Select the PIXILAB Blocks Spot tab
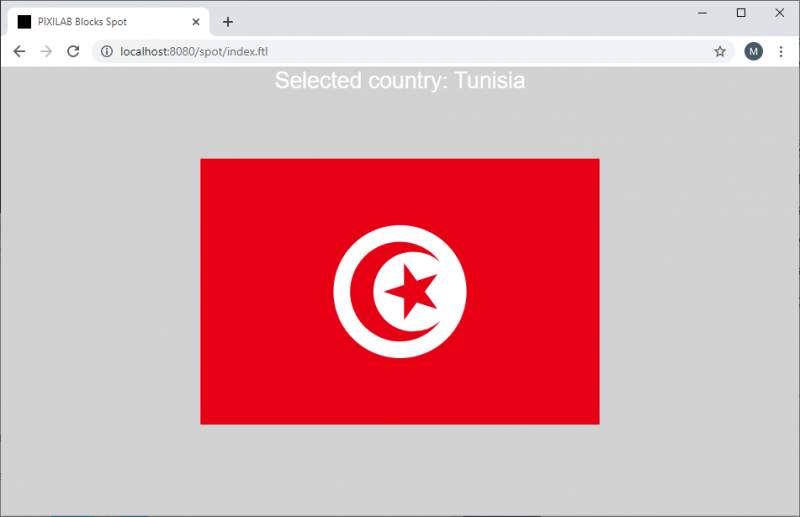The image size is (800, 517). (108, 22)
